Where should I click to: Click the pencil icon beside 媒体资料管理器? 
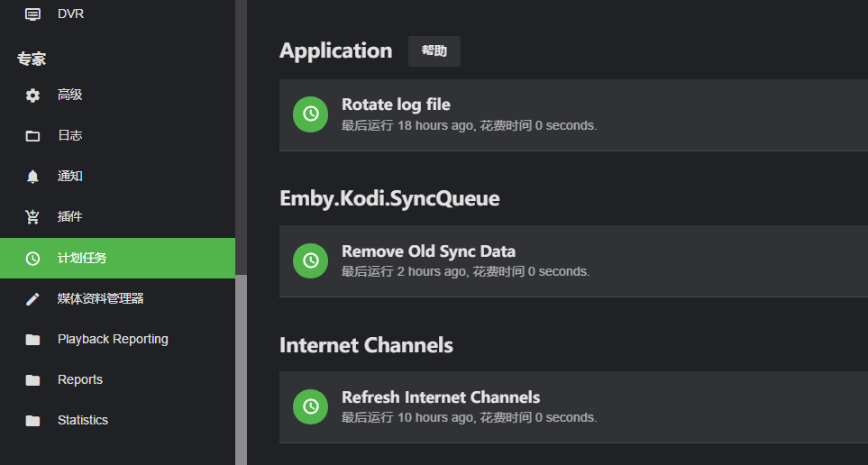coord(32,299)
